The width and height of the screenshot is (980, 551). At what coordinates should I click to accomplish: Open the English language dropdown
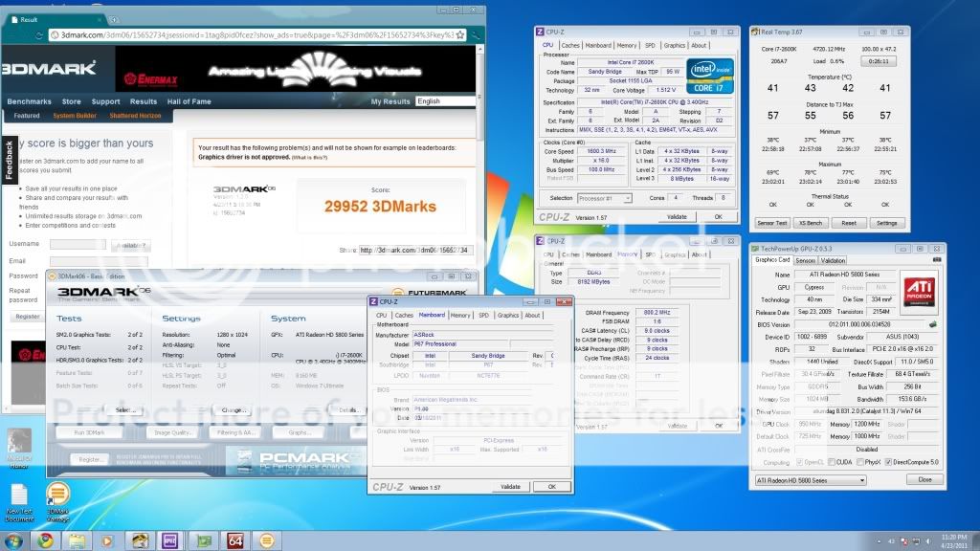click(x=445, y=101)
